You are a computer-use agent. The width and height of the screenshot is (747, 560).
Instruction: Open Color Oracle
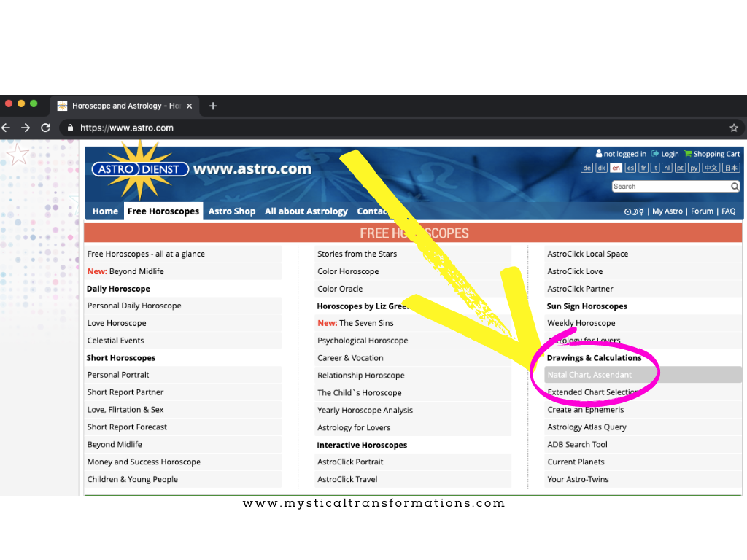coord(413,289)
